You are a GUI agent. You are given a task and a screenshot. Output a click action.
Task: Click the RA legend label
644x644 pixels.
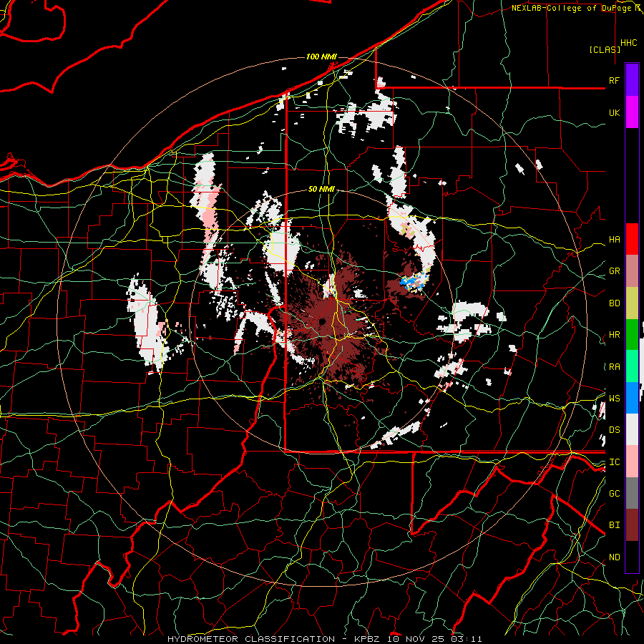614,367
